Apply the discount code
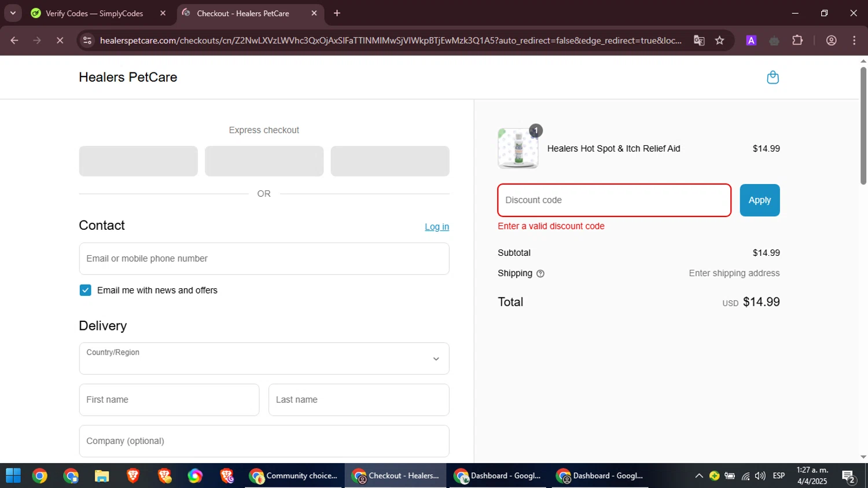 click(759, 200)
